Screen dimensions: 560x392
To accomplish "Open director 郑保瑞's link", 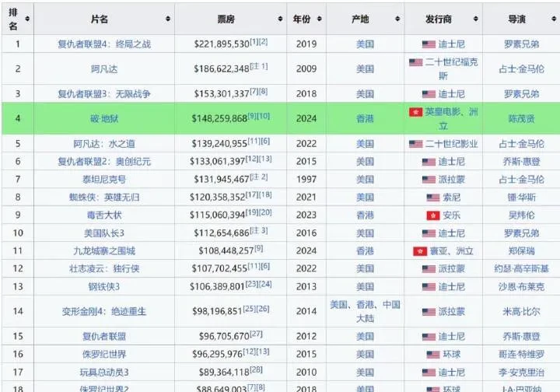I will pyautogui.click(x=520, y=251).
